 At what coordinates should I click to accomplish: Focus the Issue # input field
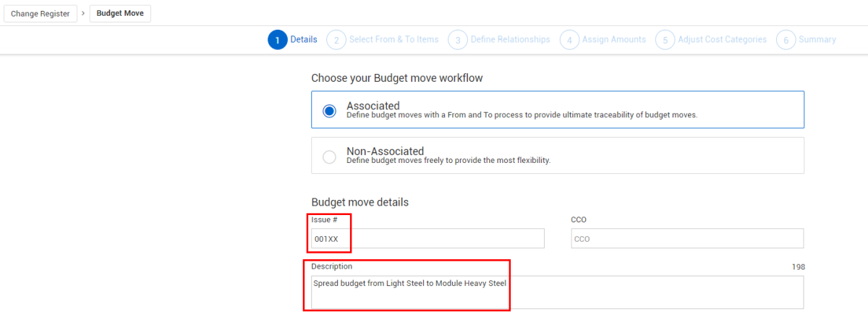coord(427,238)
